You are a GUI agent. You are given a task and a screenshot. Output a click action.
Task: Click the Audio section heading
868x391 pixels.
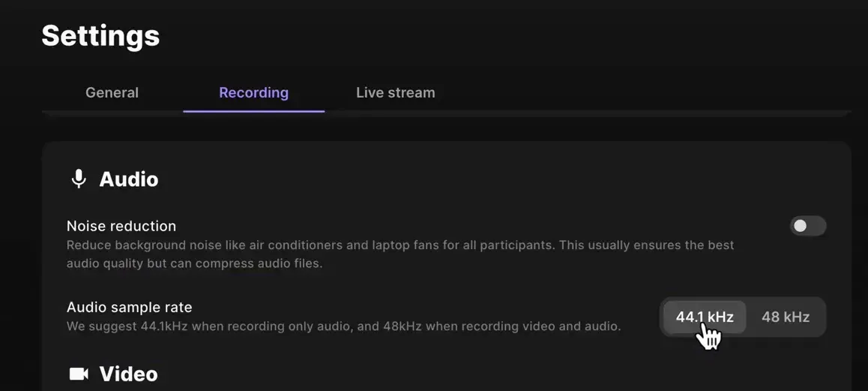(x=128, y=179)
